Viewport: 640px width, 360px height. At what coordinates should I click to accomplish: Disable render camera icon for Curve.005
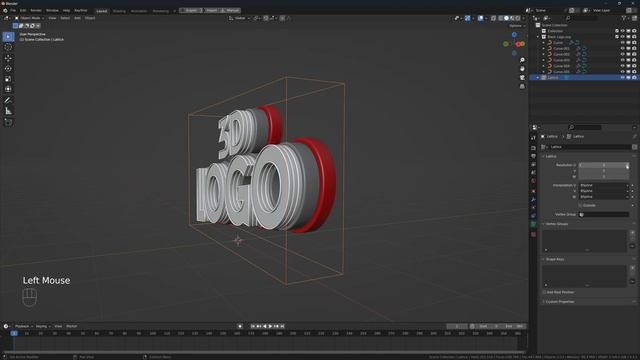[x=634, y=71]
